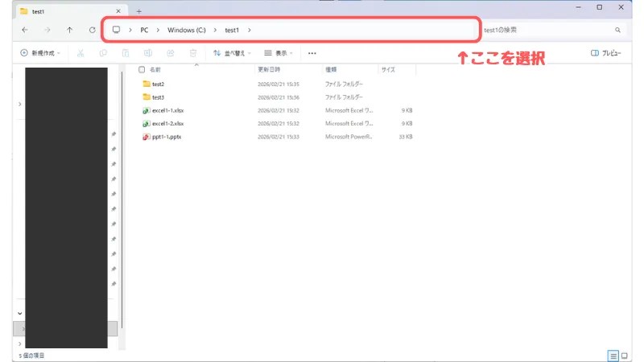Switch to large icons view in status bar
644x362 pixels.
point(625,356)
